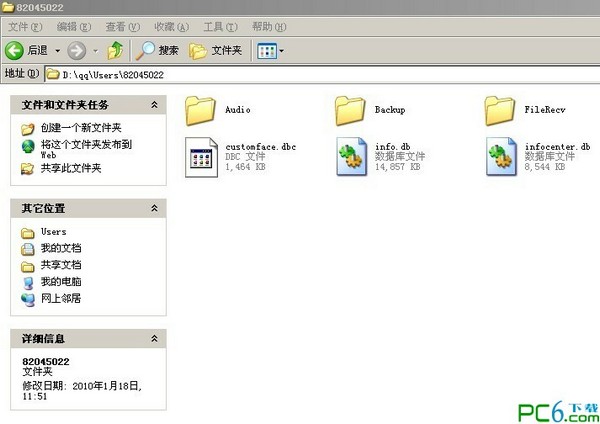Click the 我的文档 documents icon
The image size is (600, 424).
pyautogui.click(x=28, y=250)
